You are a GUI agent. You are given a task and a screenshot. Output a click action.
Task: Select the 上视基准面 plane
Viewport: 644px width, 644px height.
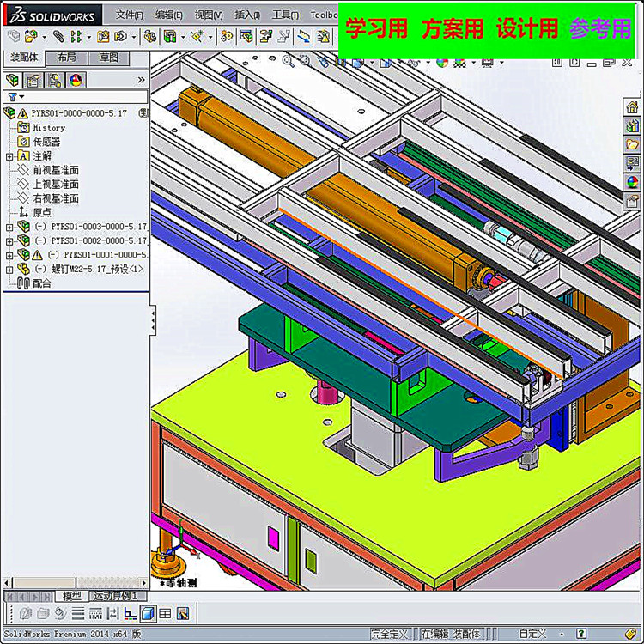pyautogui.click(x=56, y=184)
